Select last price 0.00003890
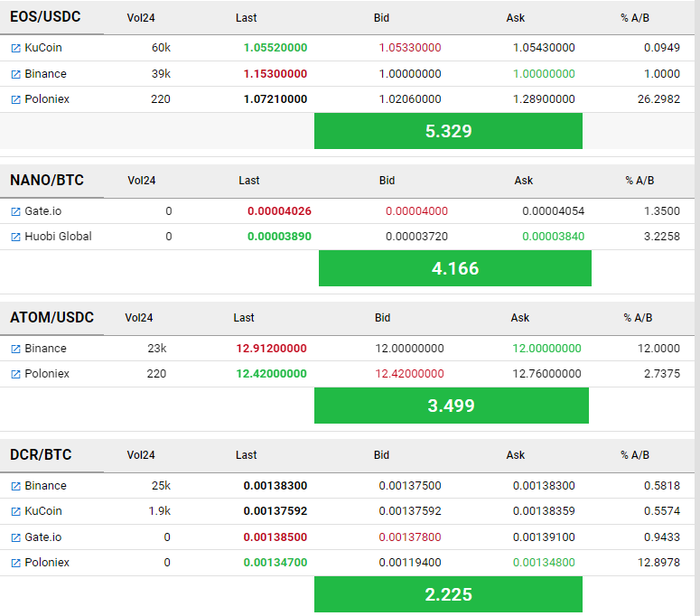Viewport: 700px width, 616px height. point(279,237)
